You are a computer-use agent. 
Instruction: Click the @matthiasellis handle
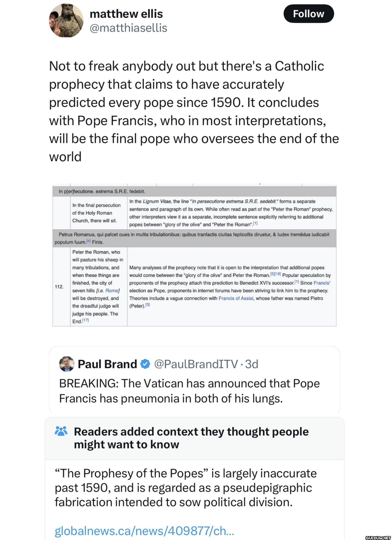128,28
